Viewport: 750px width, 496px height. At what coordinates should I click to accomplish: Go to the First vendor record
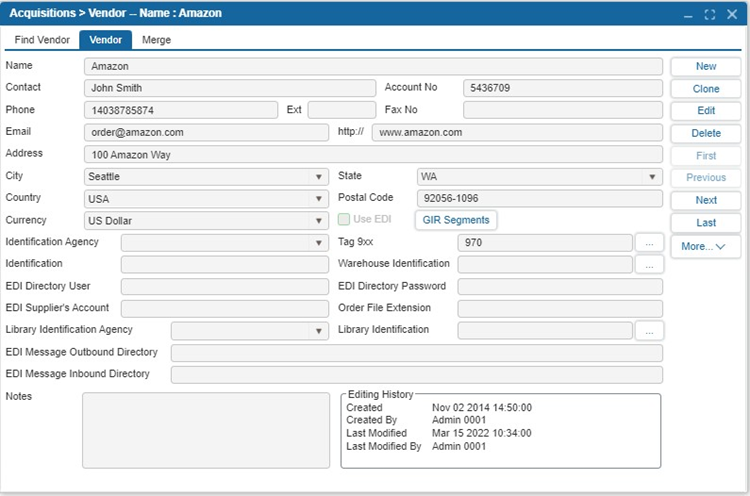pyautogui.click(x=706, y=155)
